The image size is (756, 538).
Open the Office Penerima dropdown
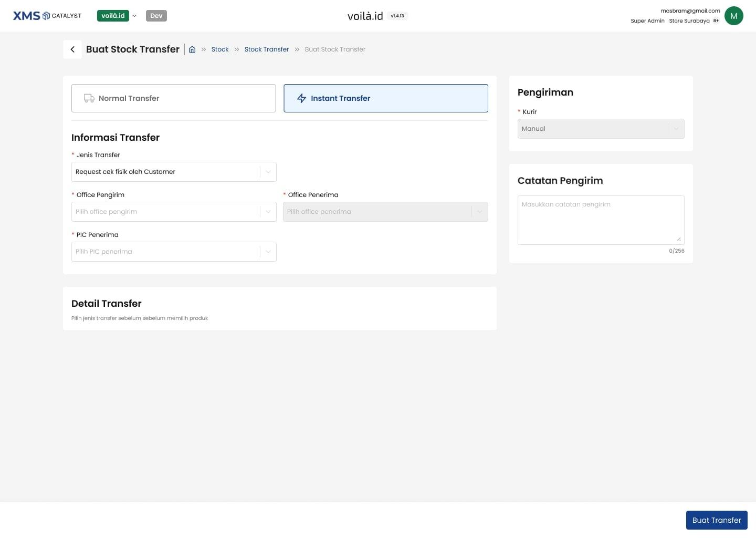(x=385, y=212)
